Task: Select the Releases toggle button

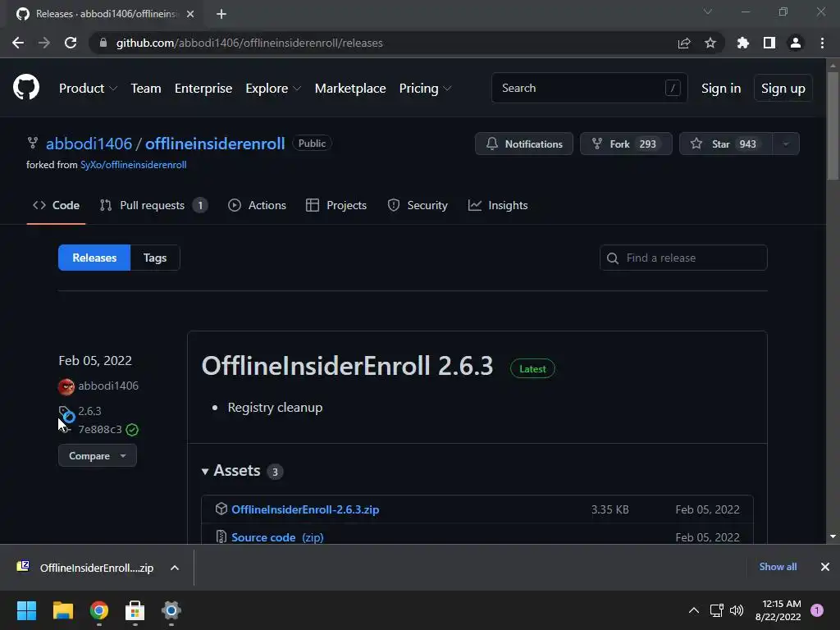Action: (94, 258)
